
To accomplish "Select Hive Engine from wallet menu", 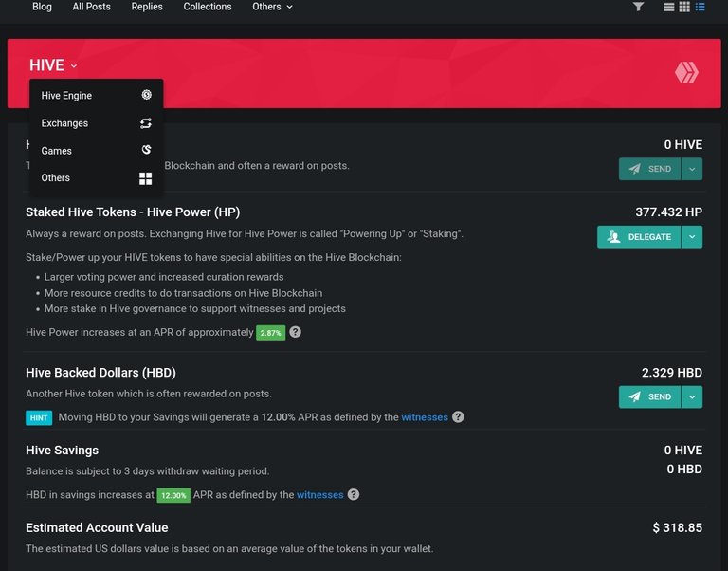I will [96, 95].
